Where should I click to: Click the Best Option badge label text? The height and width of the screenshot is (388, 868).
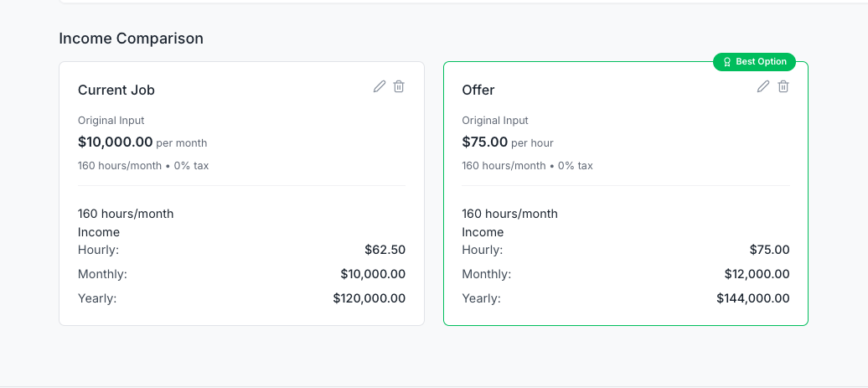[x=761, y=62]
